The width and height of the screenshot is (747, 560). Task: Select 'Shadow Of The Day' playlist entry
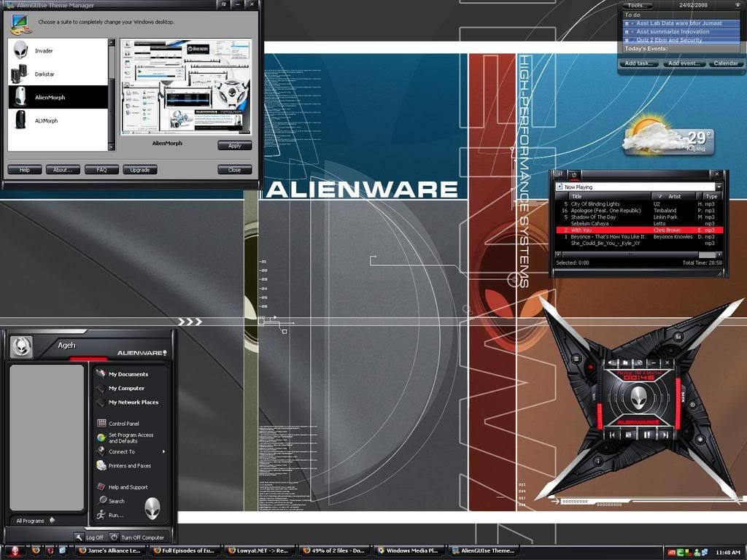593,217
